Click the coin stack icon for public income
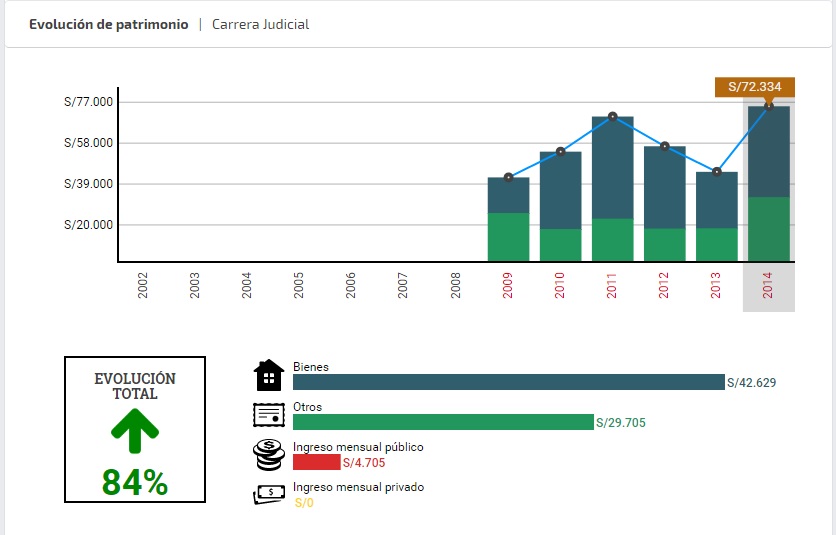This screenshot has height=535, width=836. [269, 455]
